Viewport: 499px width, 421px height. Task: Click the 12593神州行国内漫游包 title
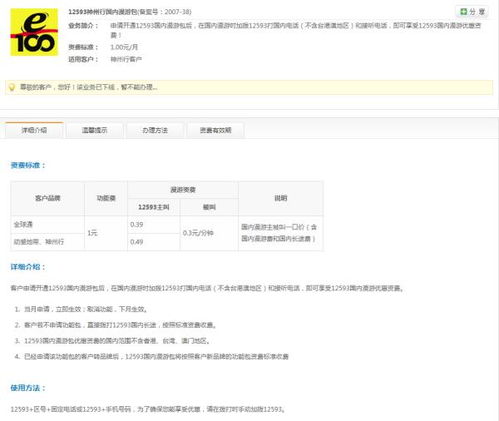point(103,12)
